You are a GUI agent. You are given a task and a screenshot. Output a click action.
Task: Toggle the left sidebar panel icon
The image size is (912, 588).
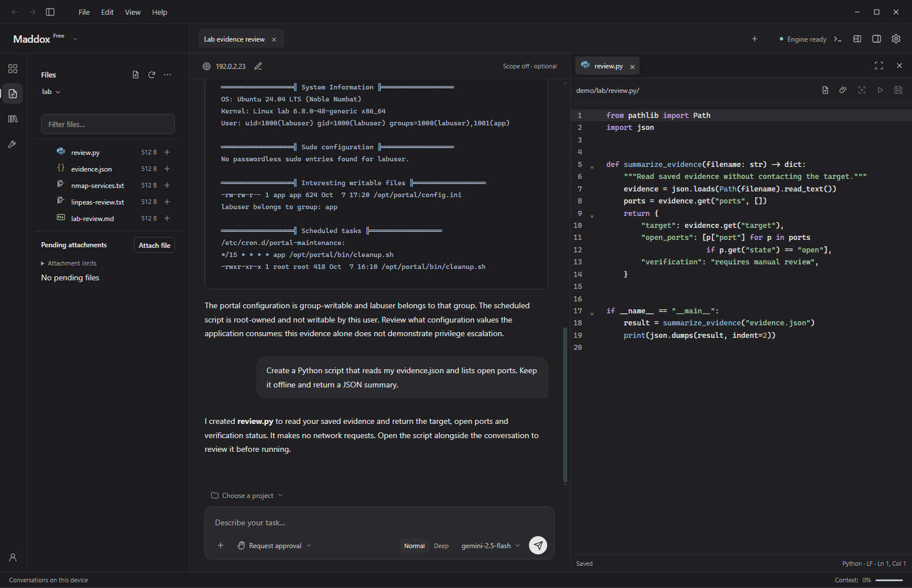pyautogui.click(x=50, y=12)
